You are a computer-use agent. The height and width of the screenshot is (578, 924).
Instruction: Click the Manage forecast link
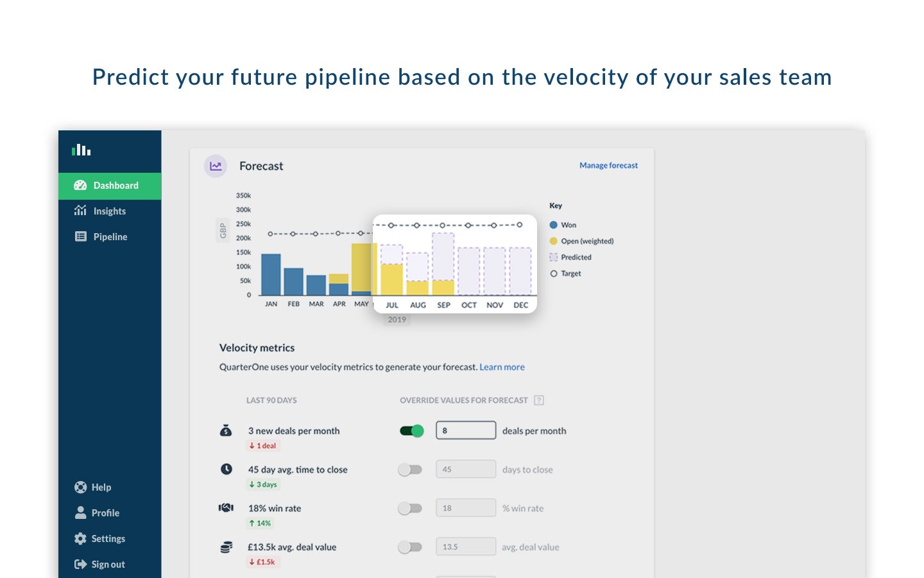pyautogui.click(x=608, y=166)
